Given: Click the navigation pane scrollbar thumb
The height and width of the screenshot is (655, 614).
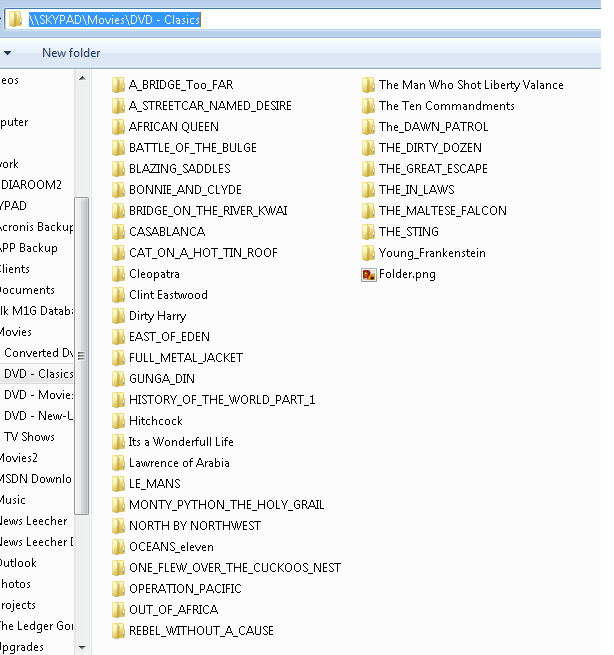Looking at the screenshot, I should point(81,356).
